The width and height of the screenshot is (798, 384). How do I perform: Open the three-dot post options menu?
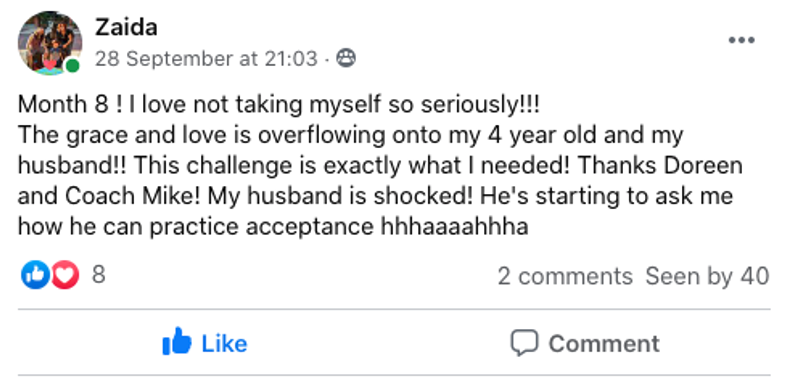(x=742, y=40)
